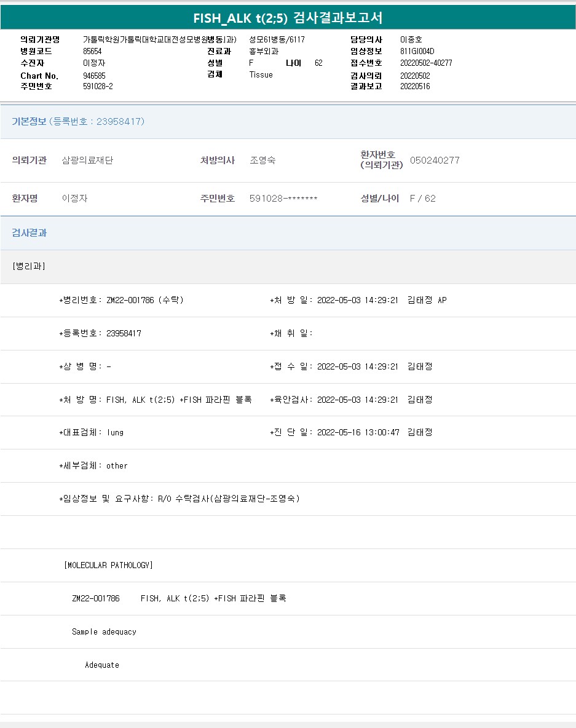
Task: Select the 진단일 2022-05-16 timestamp
Action: (x=358, y=433)
